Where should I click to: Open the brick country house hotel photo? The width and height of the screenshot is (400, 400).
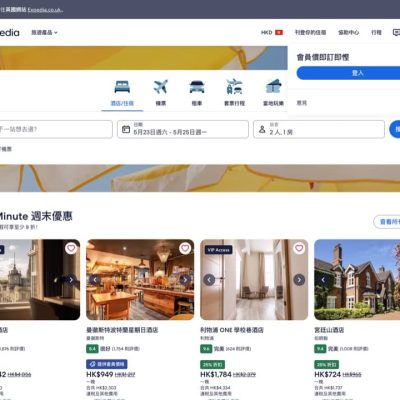tap(357, 280)
